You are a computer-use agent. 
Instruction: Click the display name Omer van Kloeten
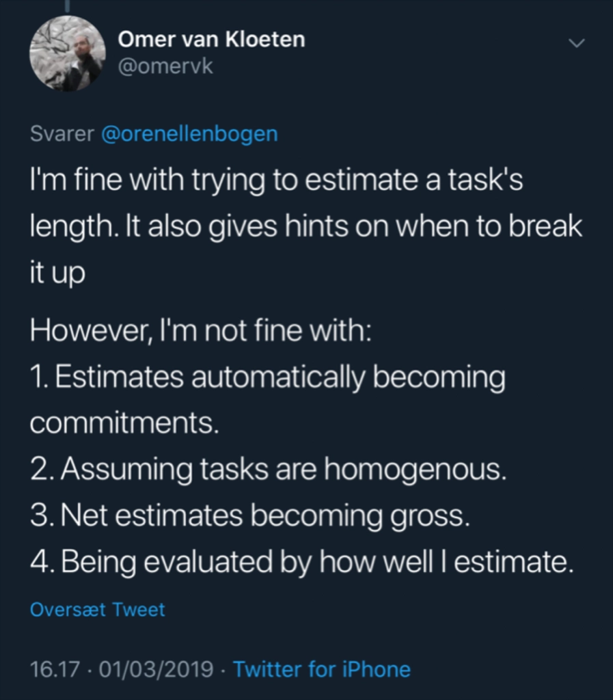[x=211, y=39]
